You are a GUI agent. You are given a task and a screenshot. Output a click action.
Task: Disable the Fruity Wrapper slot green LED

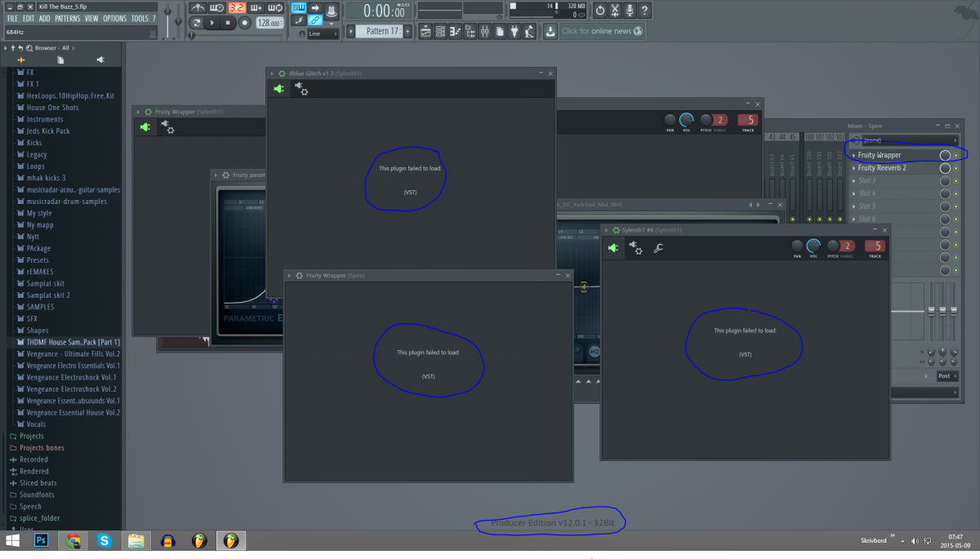click(956, 155)
